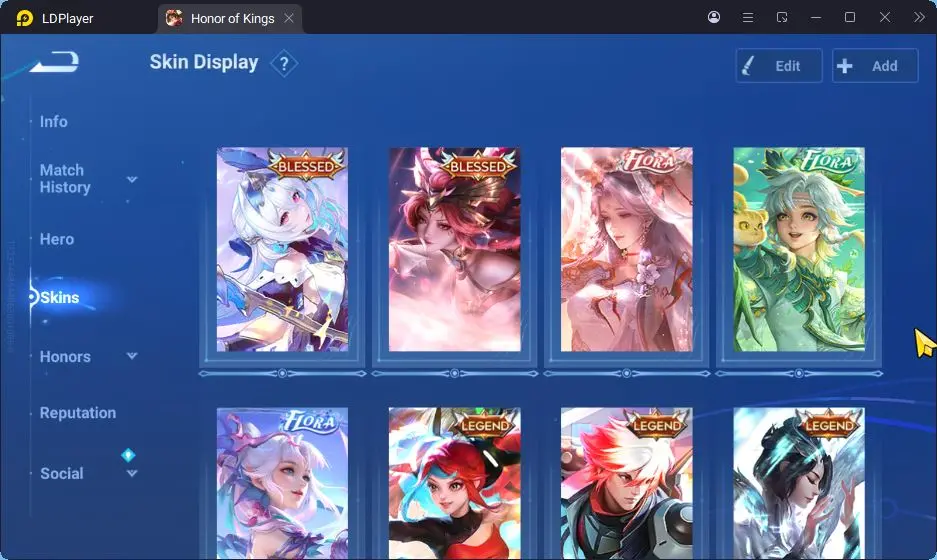Select the white-haired BLESSED skin card
This screenshot has width=937, height=560.
(x=282, y=249)
